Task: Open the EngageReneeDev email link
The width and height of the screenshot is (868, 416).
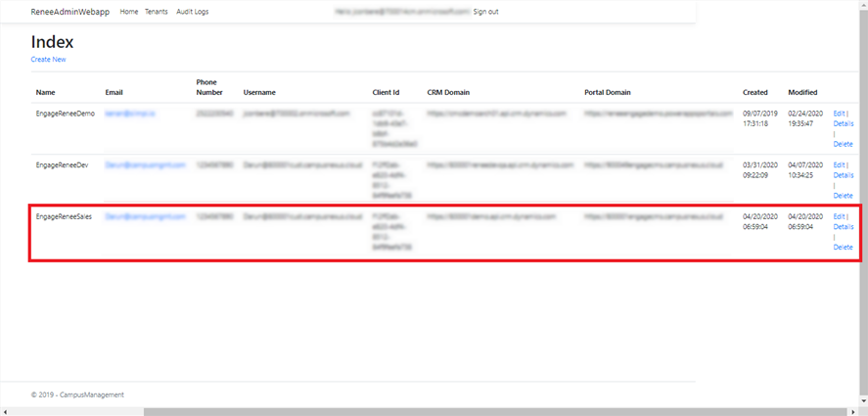Action: point(130,164)
